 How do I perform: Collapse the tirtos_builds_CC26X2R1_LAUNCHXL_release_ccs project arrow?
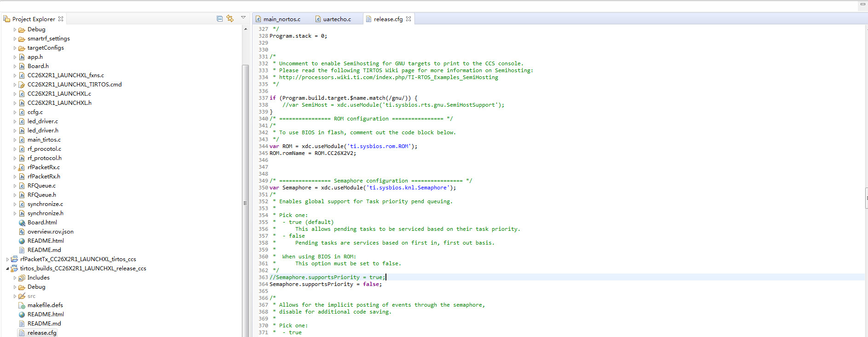tap(7, 268)
